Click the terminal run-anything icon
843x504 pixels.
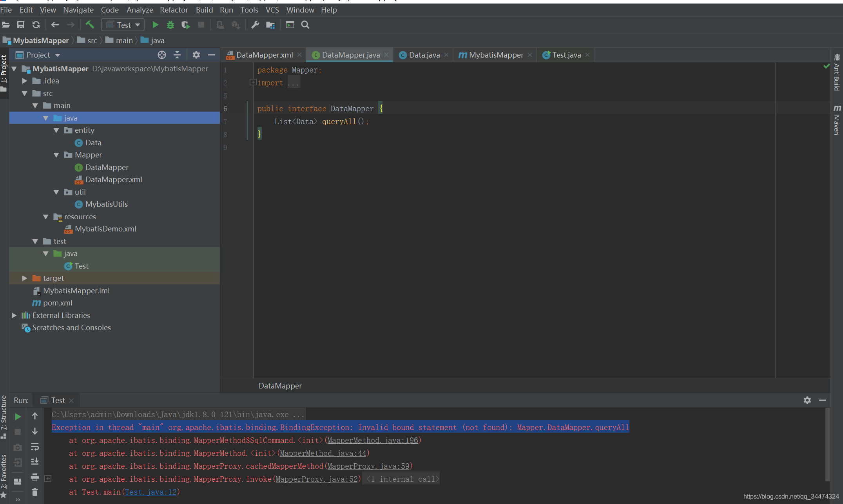click(290, 25)
